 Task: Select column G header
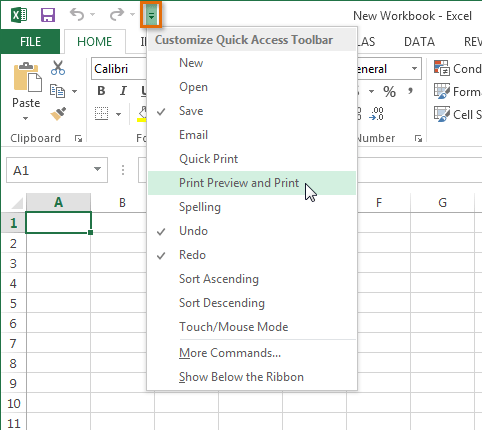pos(442,202)
